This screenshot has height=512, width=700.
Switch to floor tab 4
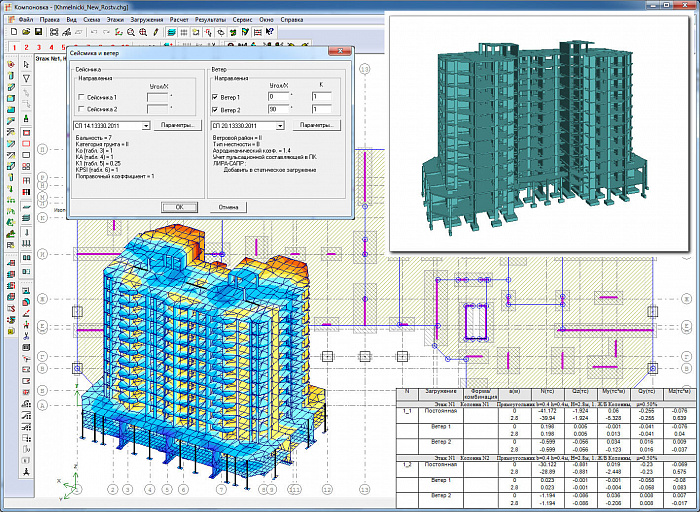coord(51,47)
